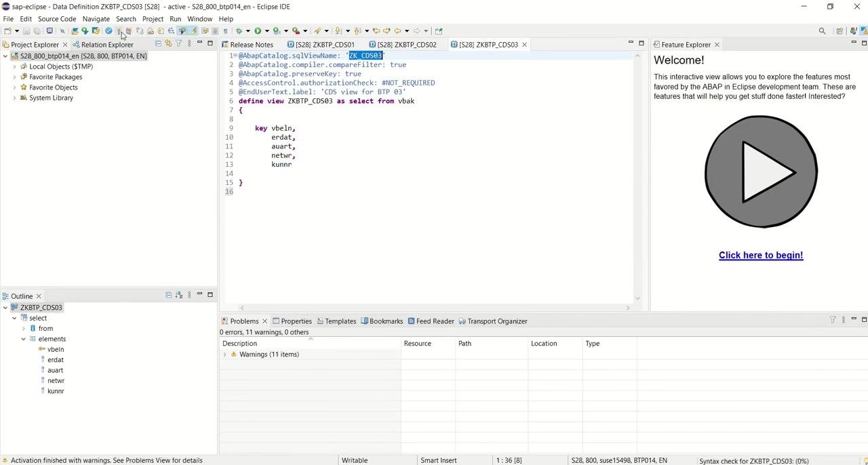Open the Navigate menu
Image resolution: width=868 pixels, height=465 pixels.
click(96, 19)
